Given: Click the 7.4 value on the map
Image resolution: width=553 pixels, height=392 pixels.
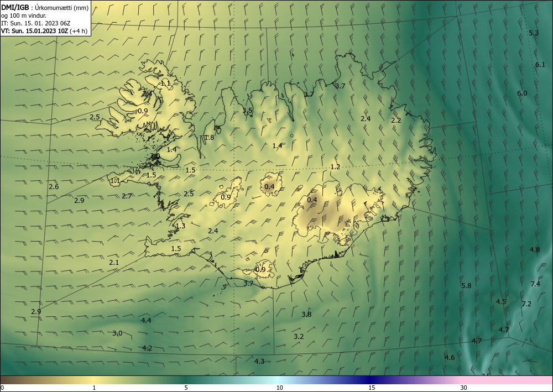Looking at the screenshot, I should point(535,284).
